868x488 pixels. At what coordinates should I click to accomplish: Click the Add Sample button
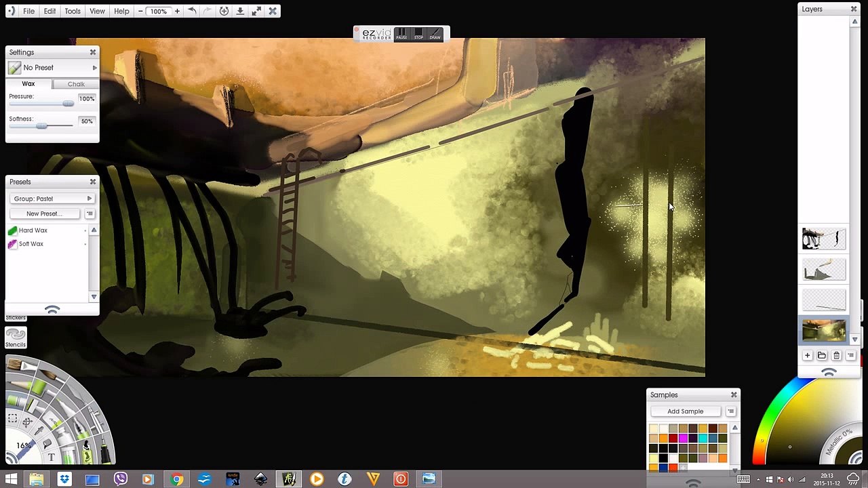click(686, 411)
